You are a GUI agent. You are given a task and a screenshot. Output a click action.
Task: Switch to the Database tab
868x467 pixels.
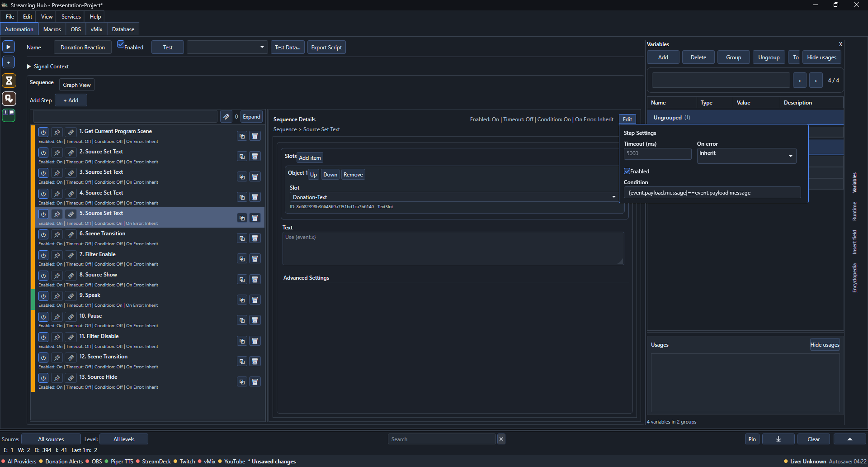tap(123, 29)
